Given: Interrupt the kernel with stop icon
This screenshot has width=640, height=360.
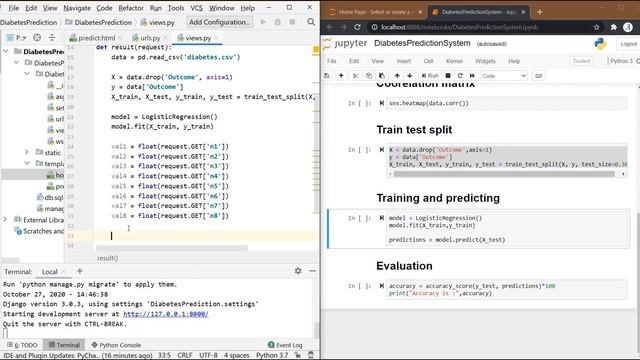Looking at the screenshot, I should [448, 76].
